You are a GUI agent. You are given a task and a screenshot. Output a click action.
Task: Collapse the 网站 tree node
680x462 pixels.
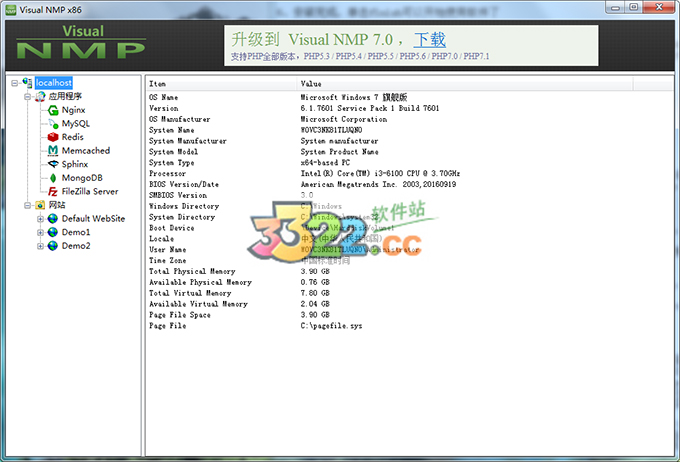click(x=27, y=205)
